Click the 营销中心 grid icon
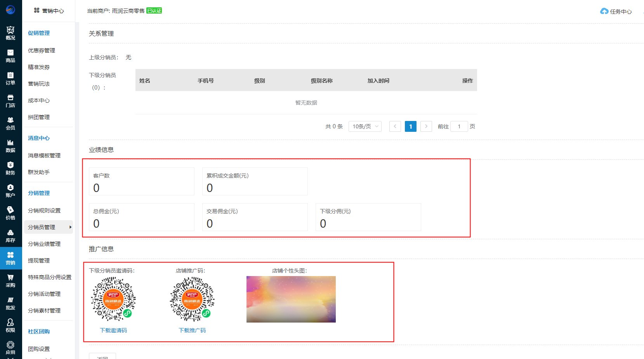Screen dimensions: 644x359 (36, 10)
